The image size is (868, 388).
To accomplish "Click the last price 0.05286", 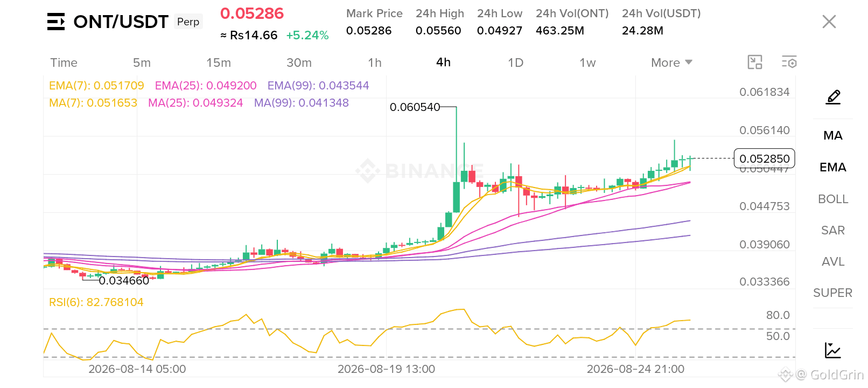I will click(252, 13).
